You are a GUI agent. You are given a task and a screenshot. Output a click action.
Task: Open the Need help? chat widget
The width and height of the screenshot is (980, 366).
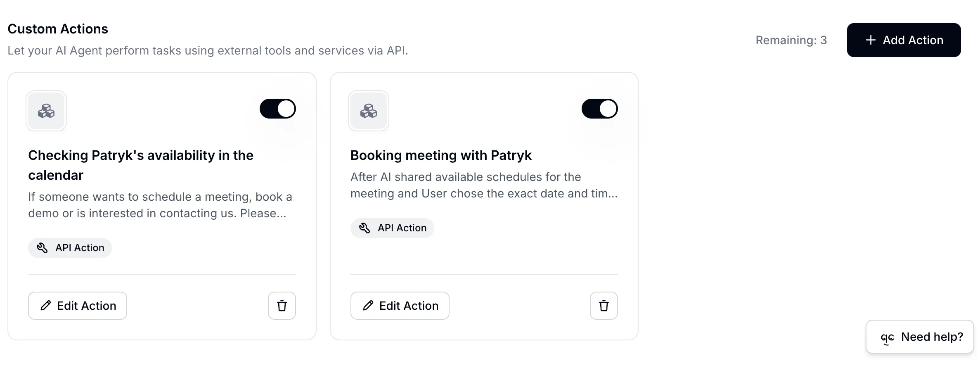pyautogui.click(x=920, y=337)
